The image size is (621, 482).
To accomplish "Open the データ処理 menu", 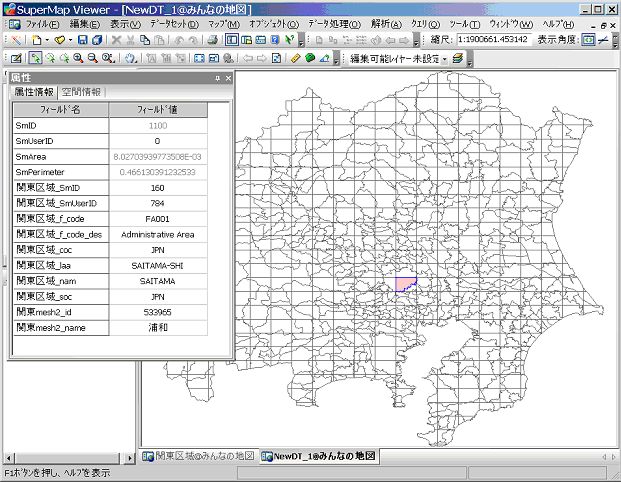I will click(334, 22).
